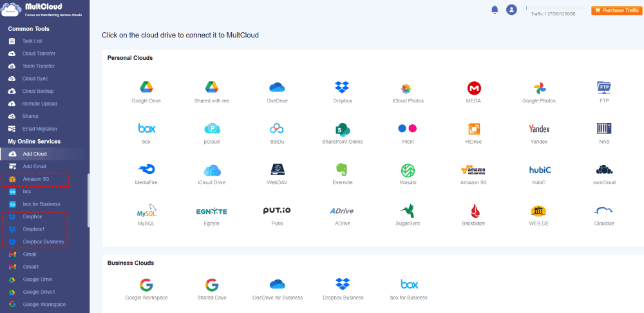Add BaiDu cloud
This screenshot has width=644, height=313.
pos(277,133)
